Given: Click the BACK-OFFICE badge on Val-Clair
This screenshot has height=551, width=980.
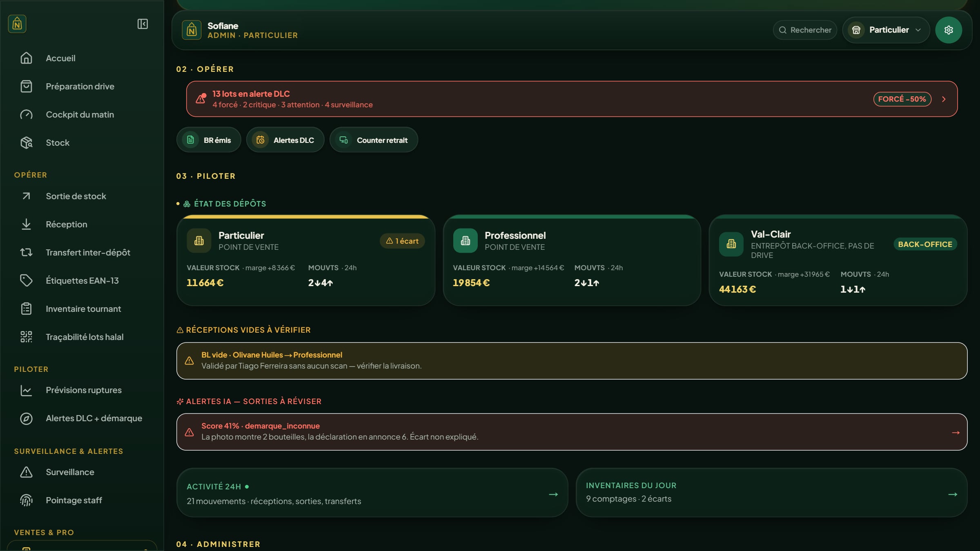Looking at the screenshot, I should point(925,244).
